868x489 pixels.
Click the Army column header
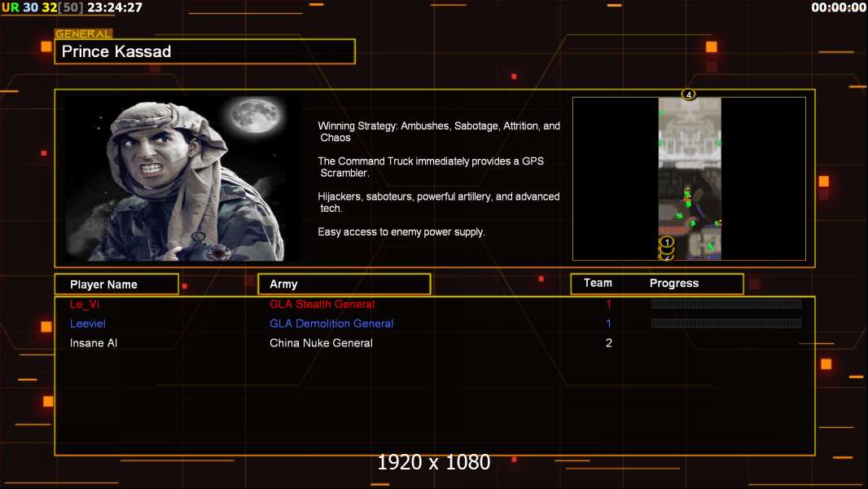[x=344, y=284]
